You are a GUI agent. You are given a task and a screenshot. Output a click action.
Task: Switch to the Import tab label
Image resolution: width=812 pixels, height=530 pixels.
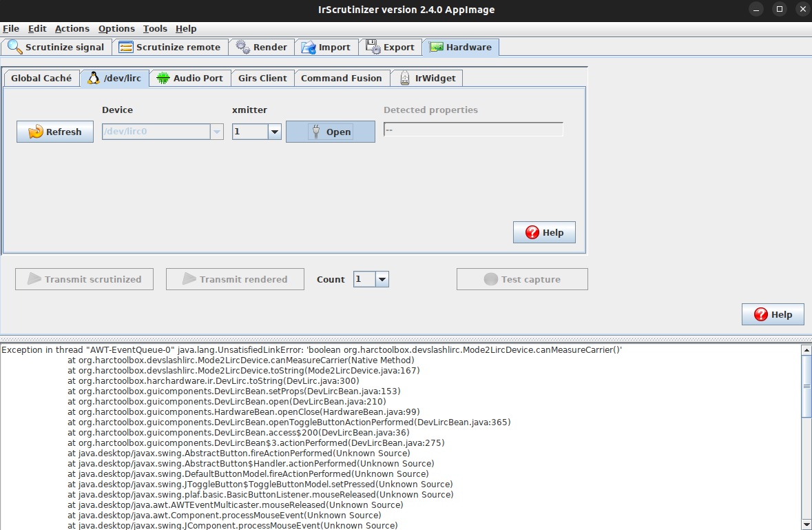(334, 47)
